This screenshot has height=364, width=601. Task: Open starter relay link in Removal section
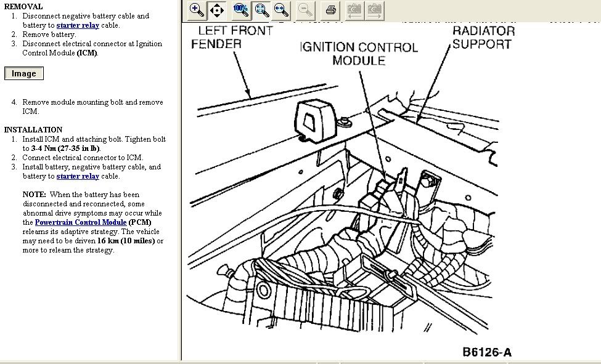pos(78,25)
